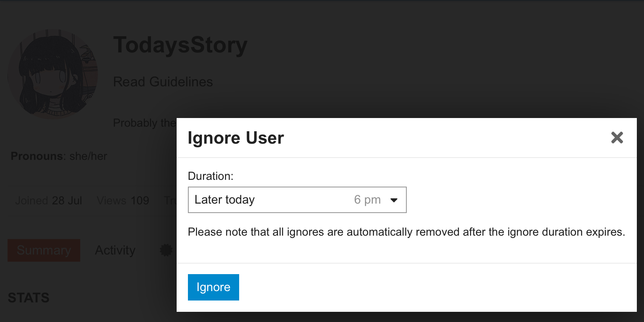Click the Read Guidelines user title

(x=163, y=82)
